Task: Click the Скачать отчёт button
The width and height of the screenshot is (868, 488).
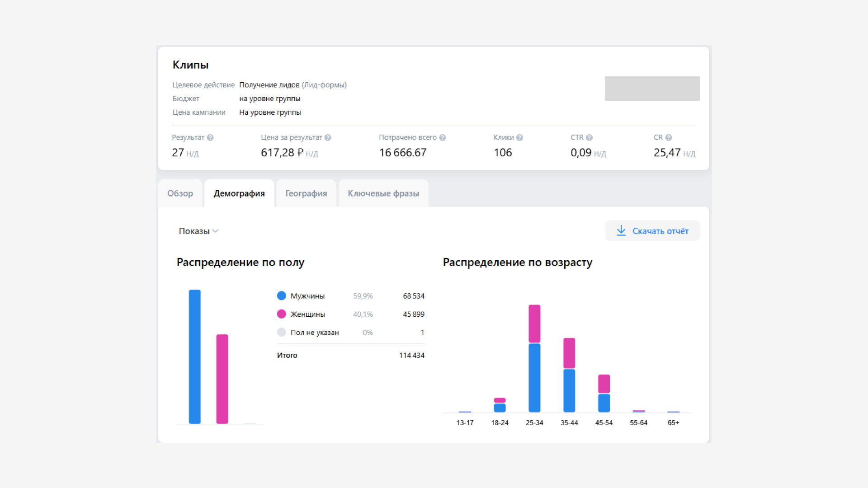Action: [652, 231]
